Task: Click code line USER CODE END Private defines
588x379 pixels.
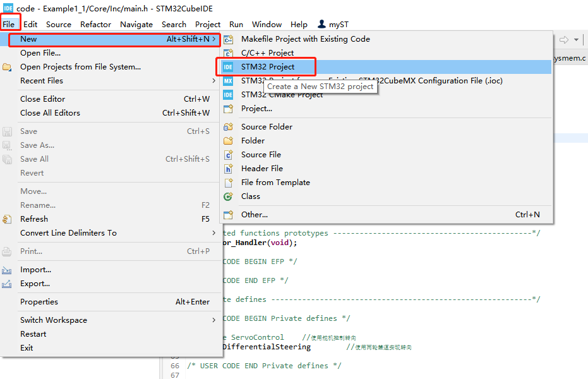Action: click(264, 366)
